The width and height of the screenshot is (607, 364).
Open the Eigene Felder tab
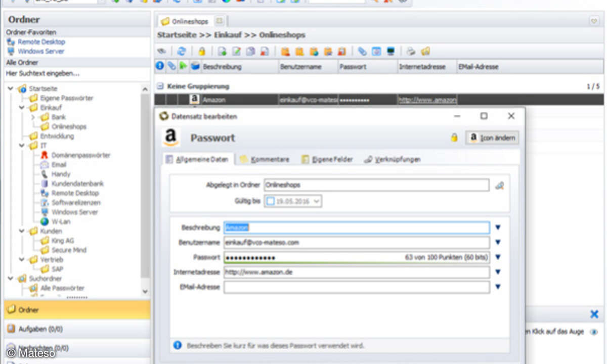[327, 159]
